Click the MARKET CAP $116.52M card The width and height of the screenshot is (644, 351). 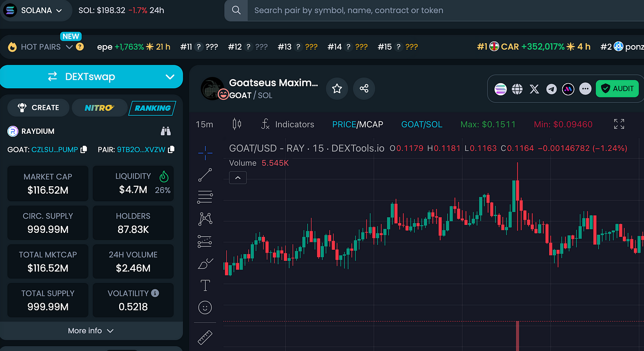pyautogui.click(x=48, y=184)
